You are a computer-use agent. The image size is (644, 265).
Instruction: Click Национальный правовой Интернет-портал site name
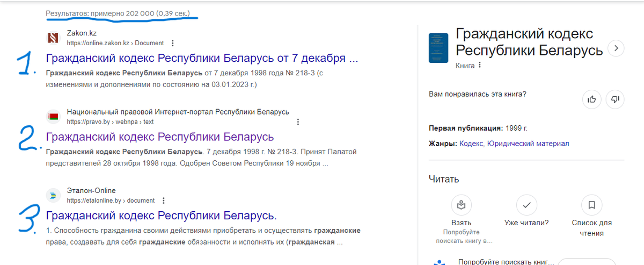coord(178,112)
